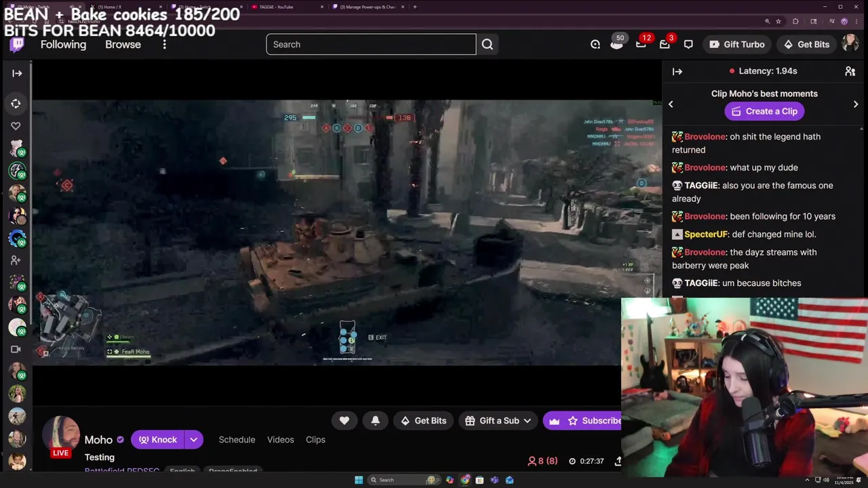
Task: Switch to the Manage Power-ups browser tab
Action: click(x=368, y=7)
